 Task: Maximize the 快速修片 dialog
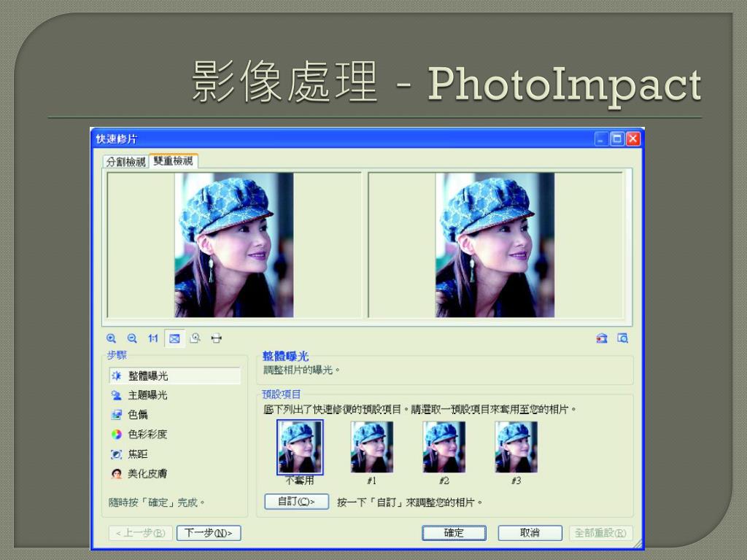[x=617, y=139]
